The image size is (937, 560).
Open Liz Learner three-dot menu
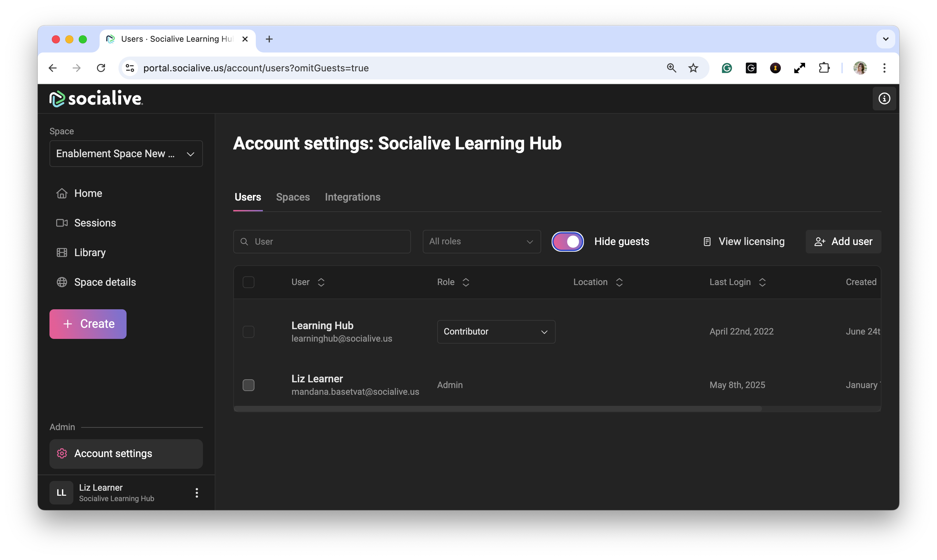point(197,493)
